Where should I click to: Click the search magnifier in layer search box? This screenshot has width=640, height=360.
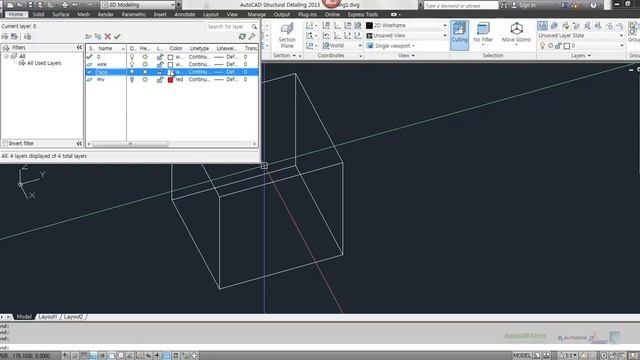click(x=254, y=27)
